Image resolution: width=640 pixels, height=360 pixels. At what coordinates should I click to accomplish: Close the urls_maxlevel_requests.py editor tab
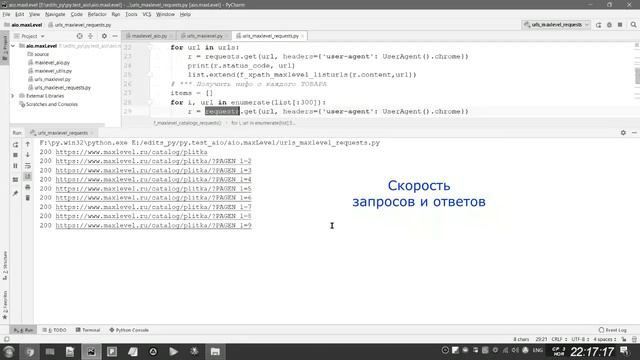click(302, 36)
